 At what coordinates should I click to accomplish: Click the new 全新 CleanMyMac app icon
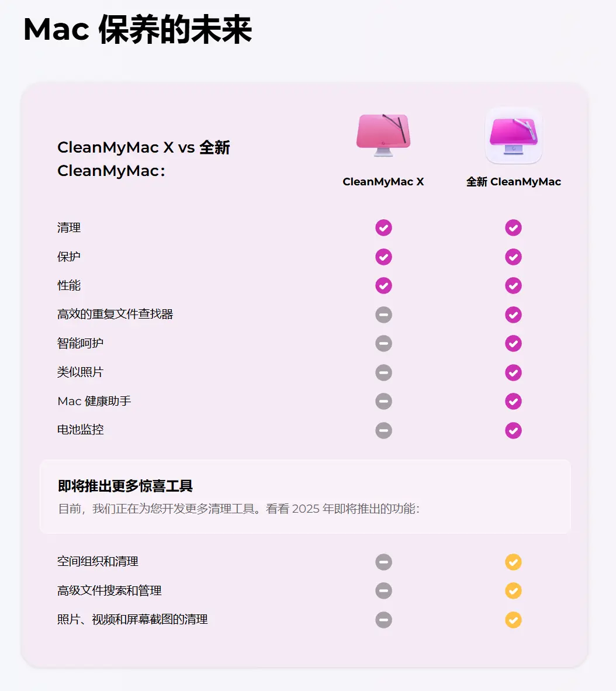point(513,136)
